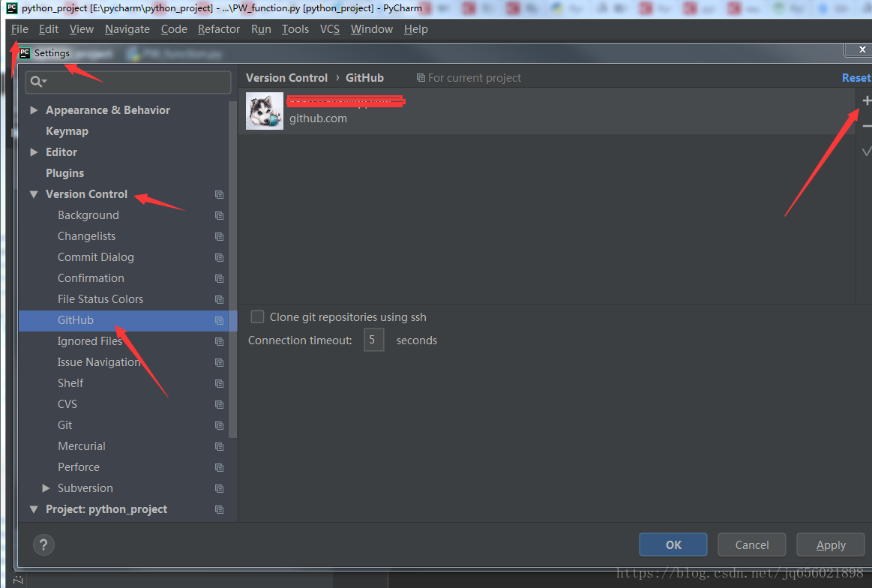
Task: Open the Tools menu
Action: (295, 29)
